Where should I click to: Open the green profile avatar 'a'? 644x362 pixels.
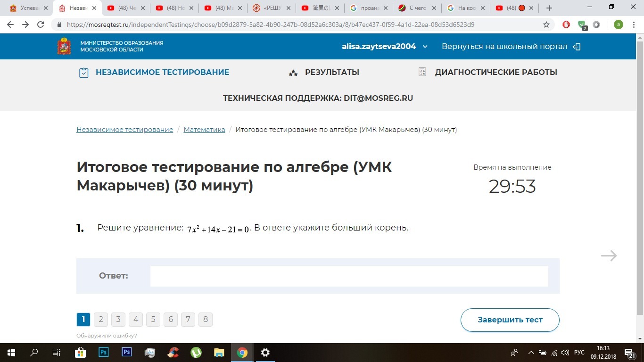tap(619, 25)
